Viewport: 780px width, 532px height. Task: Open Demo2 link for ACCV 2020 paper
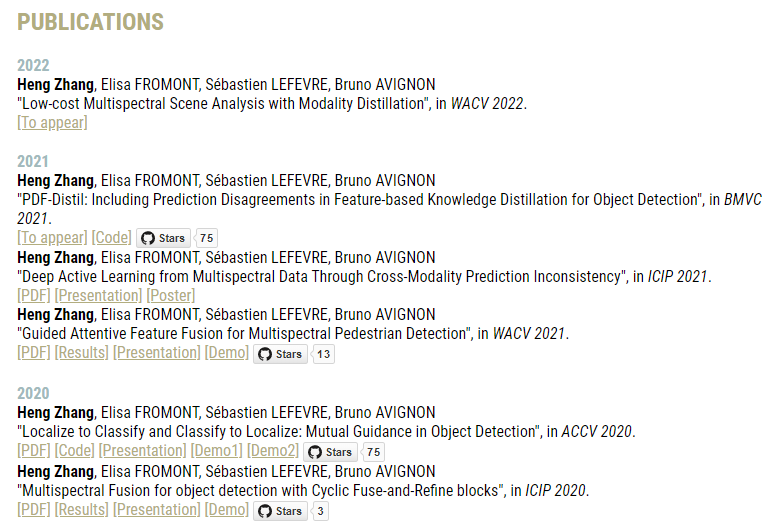point(273,451)
